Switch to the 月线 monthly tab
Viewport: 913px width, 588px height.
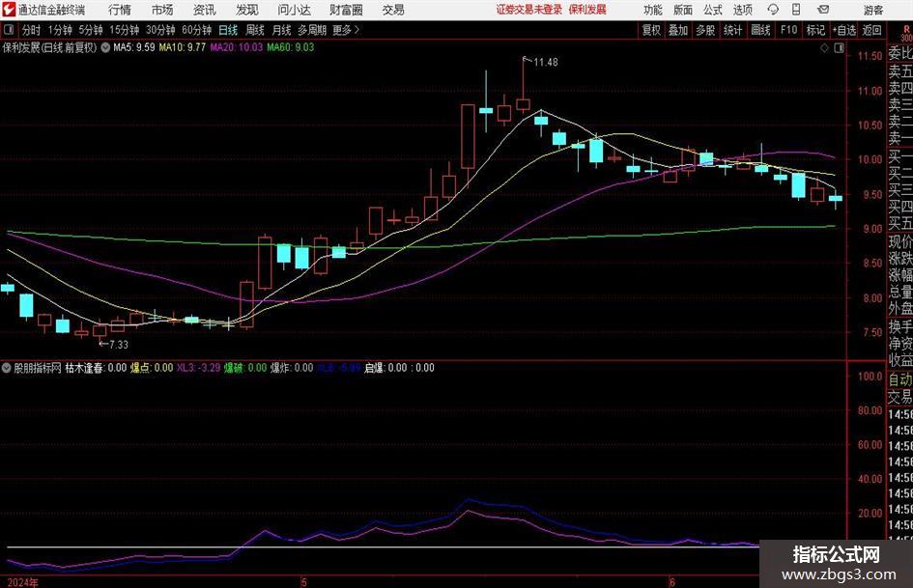[x=282, y=30]
